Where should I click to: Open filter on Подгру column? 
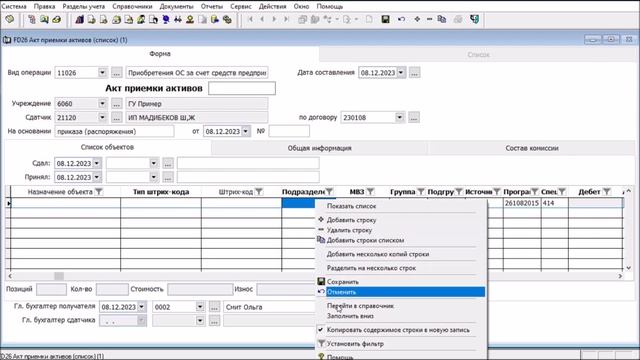459,192
